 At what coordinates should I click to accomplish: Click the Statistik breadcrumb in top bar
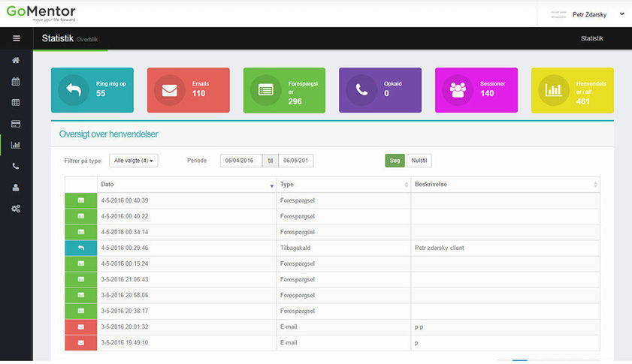591,38
